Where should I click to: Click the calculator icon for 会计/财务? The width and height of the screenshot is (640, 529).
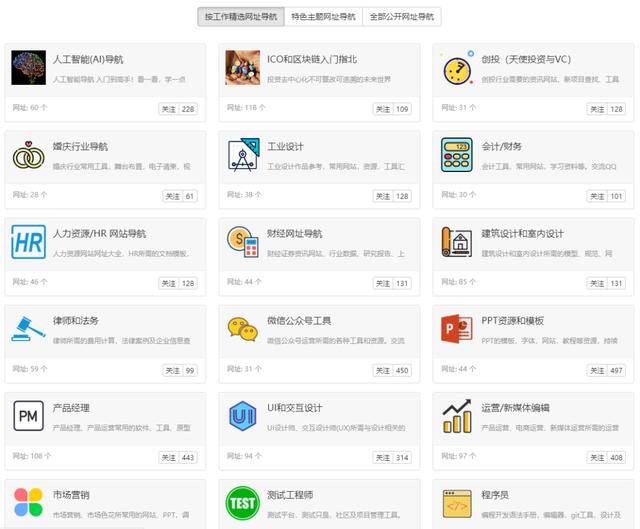click(x=457, y=155)
